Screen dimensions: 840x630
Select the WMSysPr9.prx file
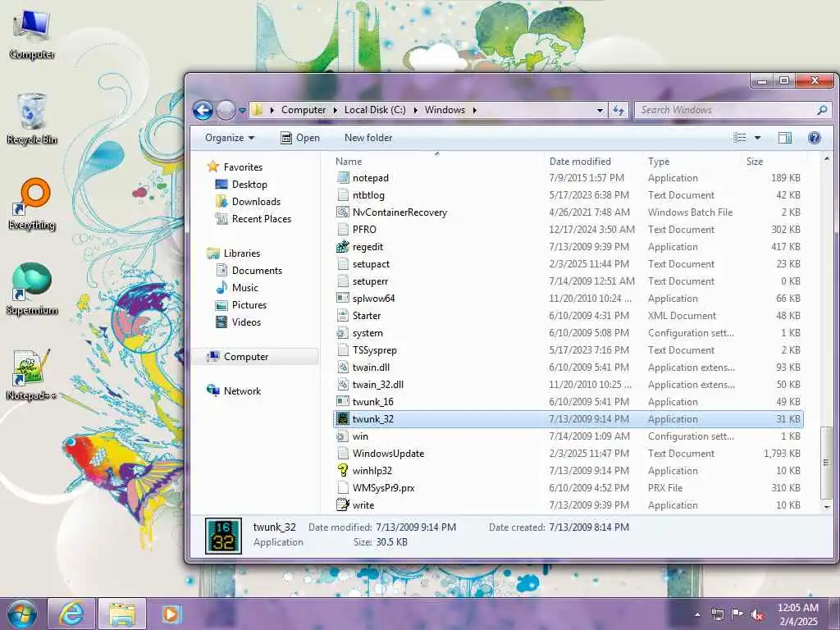point(568,487)
